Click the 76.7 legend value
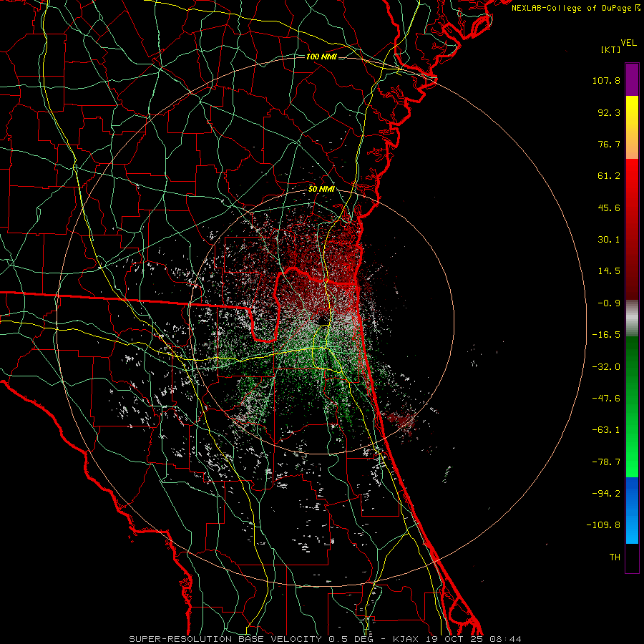Screen dimensions: 644x644 pos(609,144)
